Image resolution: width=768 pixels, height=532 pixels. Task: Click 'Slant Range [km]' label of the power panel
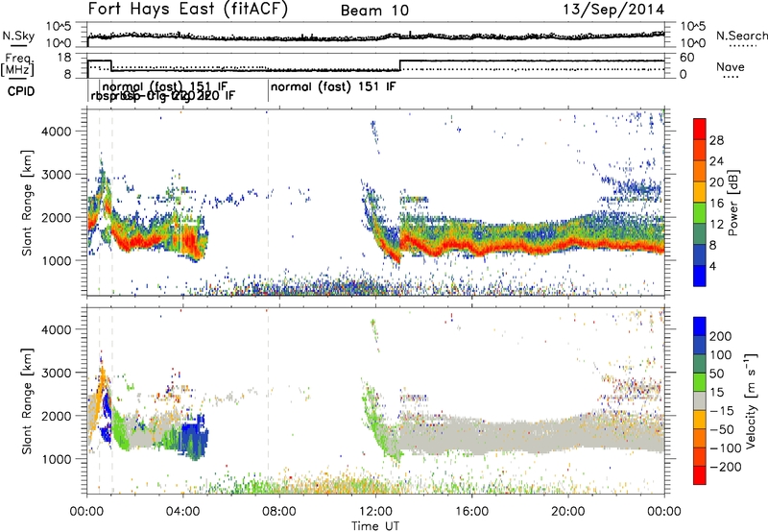tap(26, 203)
